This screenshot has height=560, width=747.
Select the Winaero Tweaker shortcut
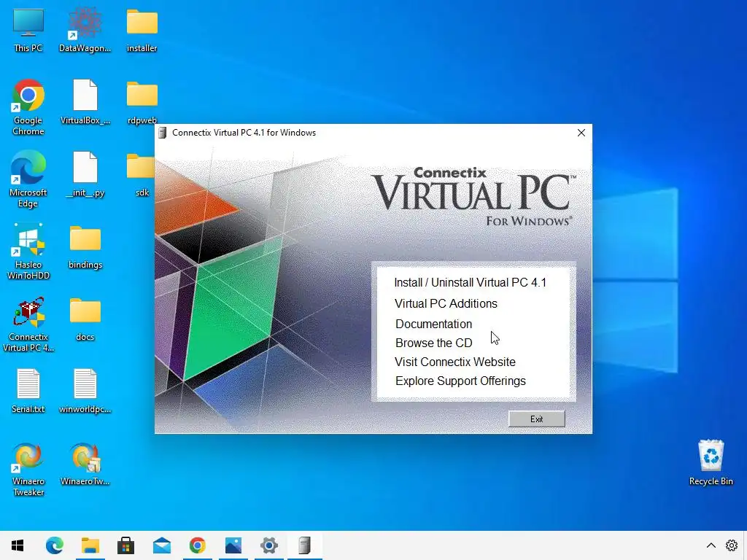point(28,470)
